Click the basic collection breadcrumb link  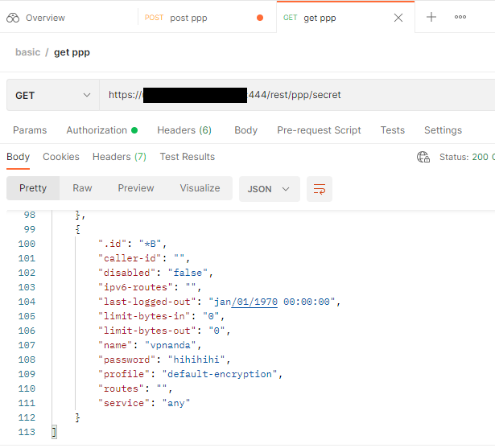pyautogui.click(x=28, y=52)
